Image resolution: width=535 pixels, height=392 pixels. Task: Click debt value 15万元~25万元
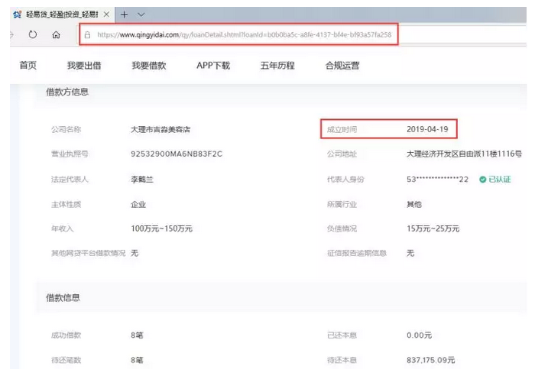433,228
